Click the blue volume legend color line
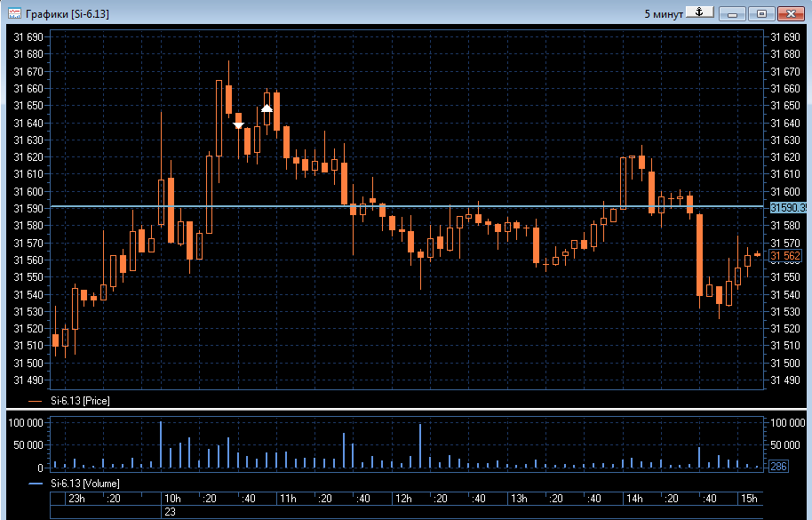This screenshot has width=812, height=520. [36, 484]
